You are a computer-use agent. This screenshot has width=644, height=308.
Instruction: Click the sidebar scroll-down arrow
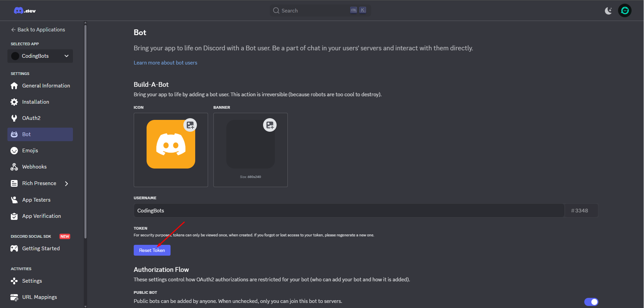pyautogui.click(x=85, y=306)
